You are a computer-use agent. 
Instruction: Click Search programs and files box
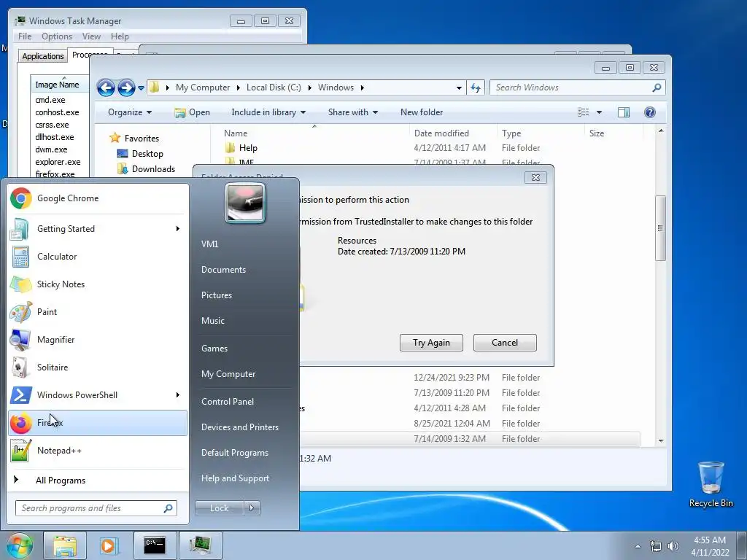96,508
